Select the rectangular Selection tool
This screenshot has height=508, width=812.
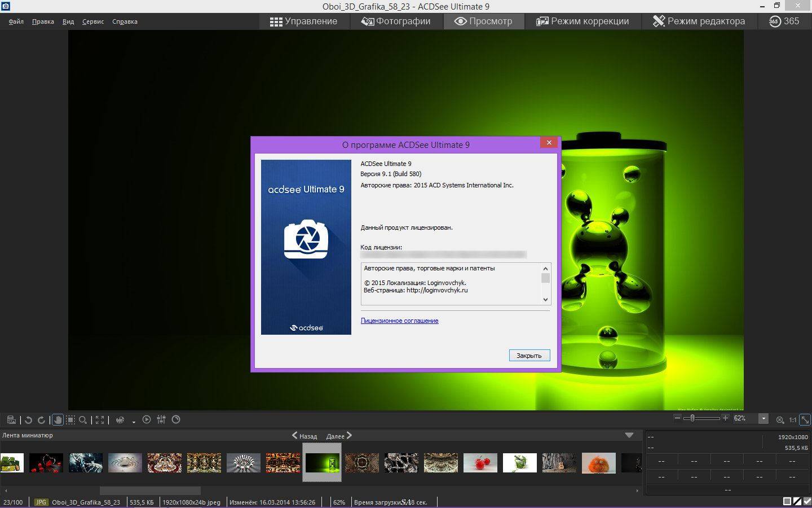pyautogui.click(x=70, y=420)
